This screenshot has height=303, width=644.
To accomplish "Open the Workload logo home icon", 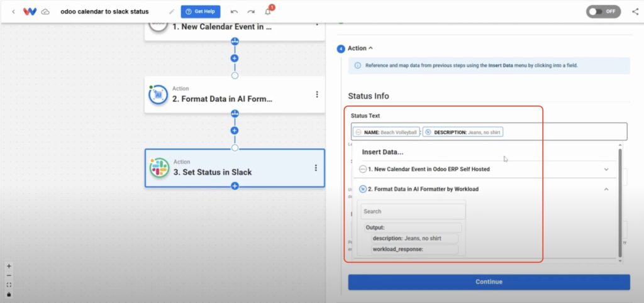I will click(30, 11).
